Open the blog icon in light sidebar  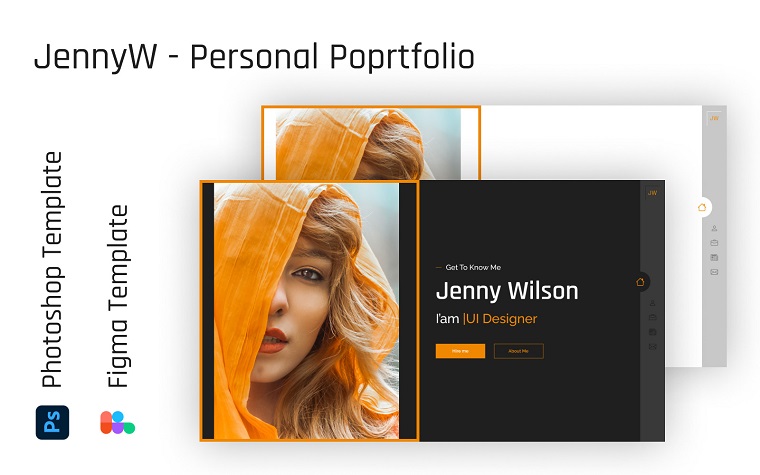pyautogui.click(x=714, y=257)
